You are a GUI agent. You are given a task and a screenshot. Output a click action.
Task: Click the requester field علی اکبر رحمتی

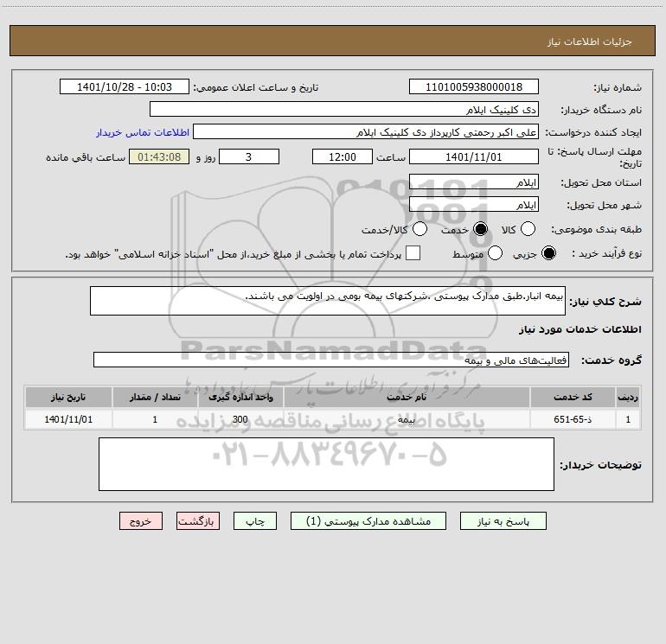pyautogui.click(x=366, y=132)
